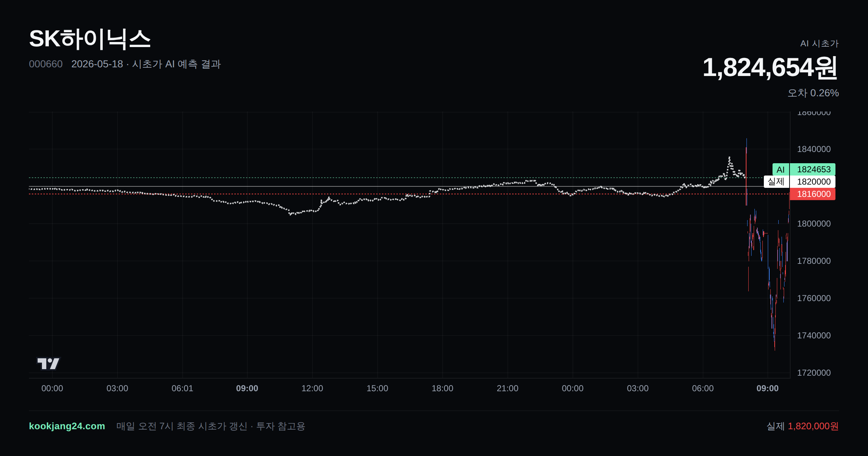Click the green 1824653 price label

(x=812, y=169)
